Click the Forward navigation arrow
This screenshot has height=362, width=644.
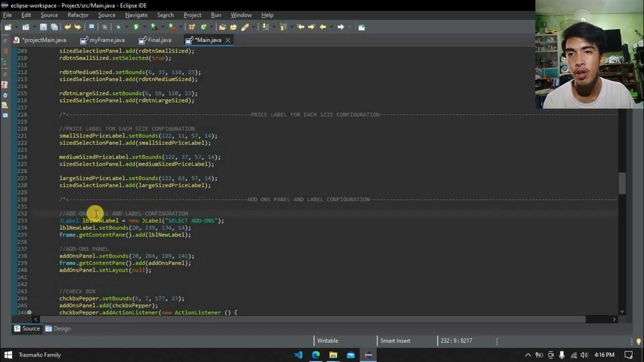(340, 27)
